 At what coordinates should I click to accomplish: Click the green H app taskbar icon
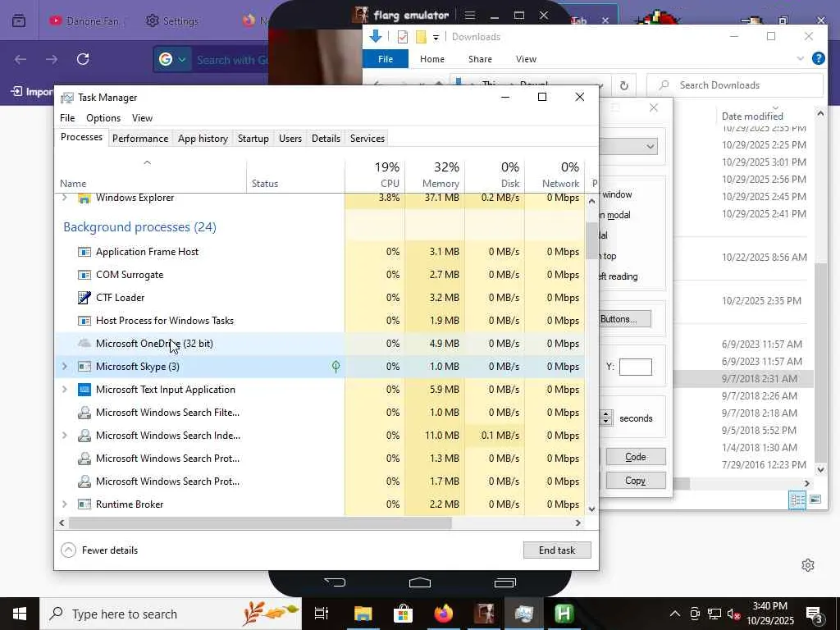564,614
